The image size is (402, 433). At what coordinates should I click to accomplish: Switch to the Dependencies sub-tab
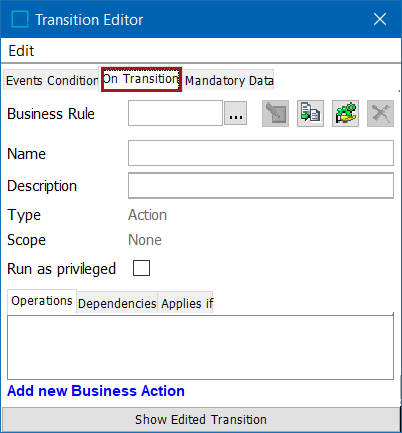tap(117, 303)
